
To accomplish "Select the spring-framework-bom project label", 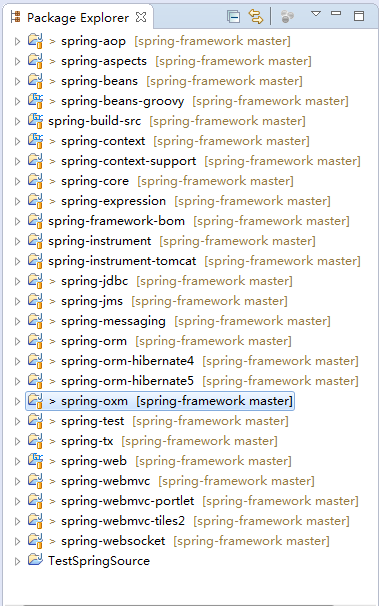I will coord(116,221).
